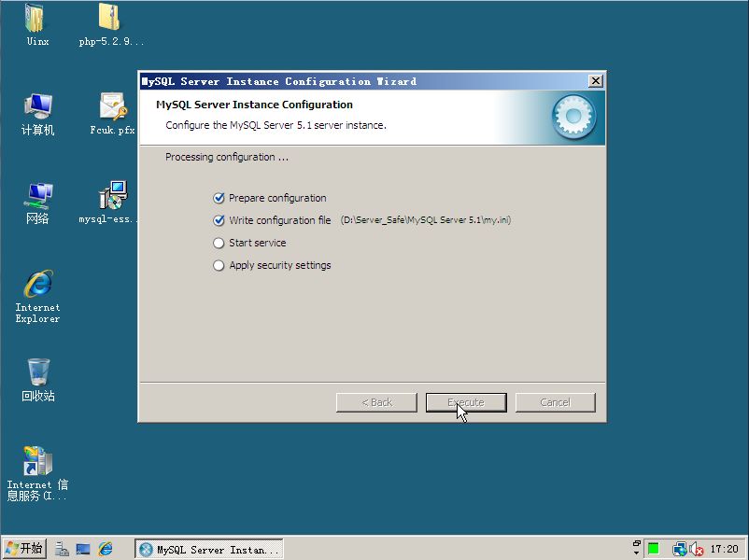The width and height of the screenshot is (749, 560).
Task: Close the MySQL Configuration Wizard window
Action: [x=595, y=81]
